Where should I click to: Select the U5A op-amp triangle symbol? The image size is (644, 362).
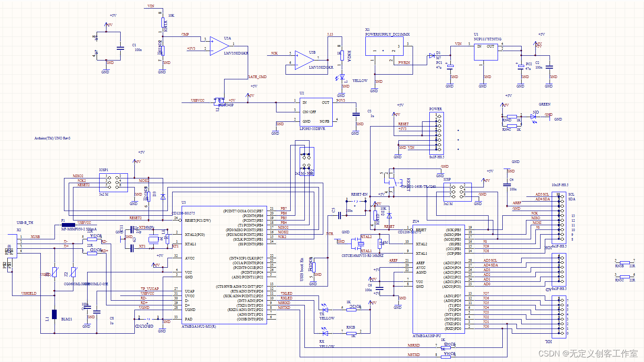(x=219, y=46)
